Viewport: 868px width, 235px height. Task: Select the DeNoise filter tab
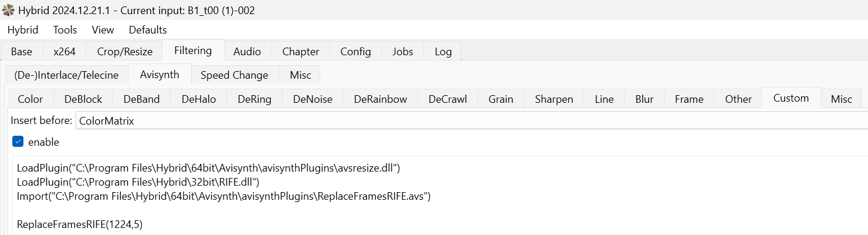(x=313, y=99)
